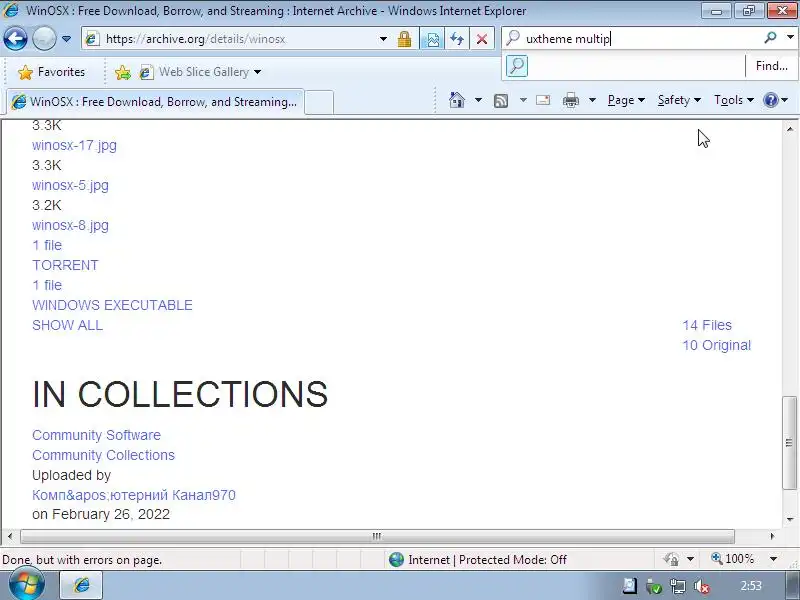Expand the Feeds dropdown arrow
Image resolution: width=800 pixels, height=600 pixels.
[x=523, y=100]
